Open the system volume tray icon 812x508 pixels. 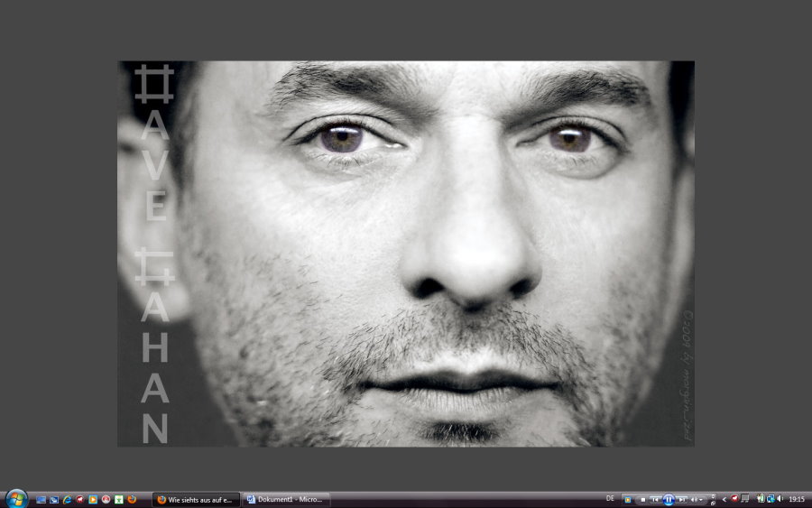pyautogui.click(x=780, y=498)
